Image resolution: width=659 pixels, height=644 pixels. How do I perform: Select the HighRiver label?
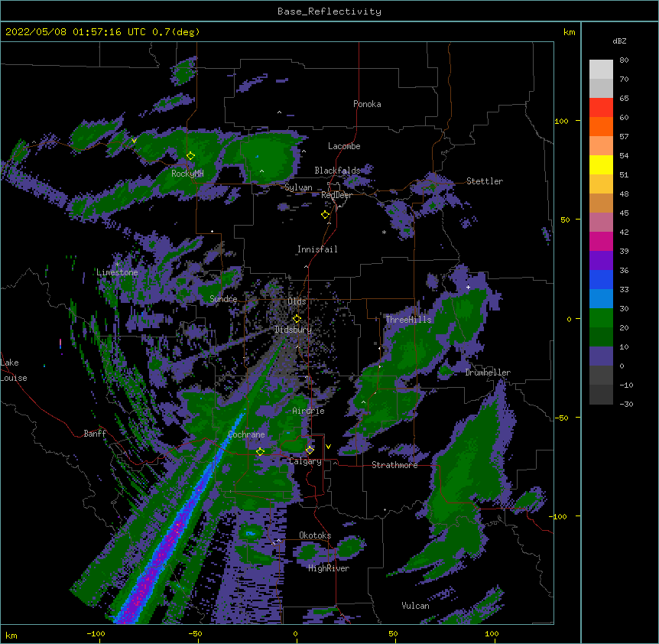click(329, 568)
